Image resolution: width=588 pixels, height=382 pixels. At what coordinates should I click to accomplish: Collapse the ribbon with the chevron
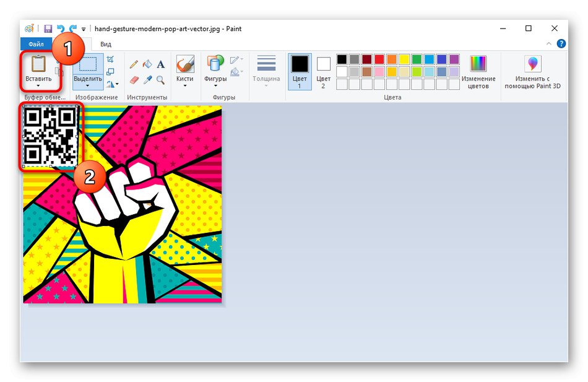coord(548,44)
